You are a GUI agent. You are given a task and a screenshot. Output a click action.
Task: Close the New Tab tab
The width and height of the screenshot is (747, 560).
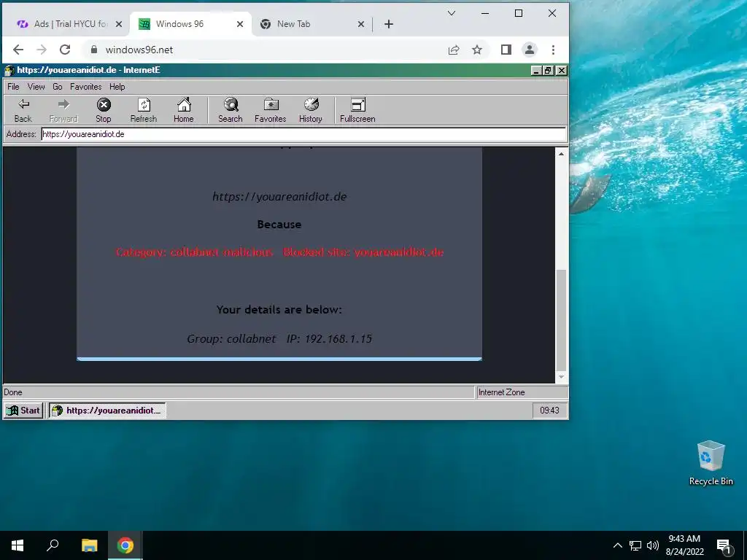361,24
